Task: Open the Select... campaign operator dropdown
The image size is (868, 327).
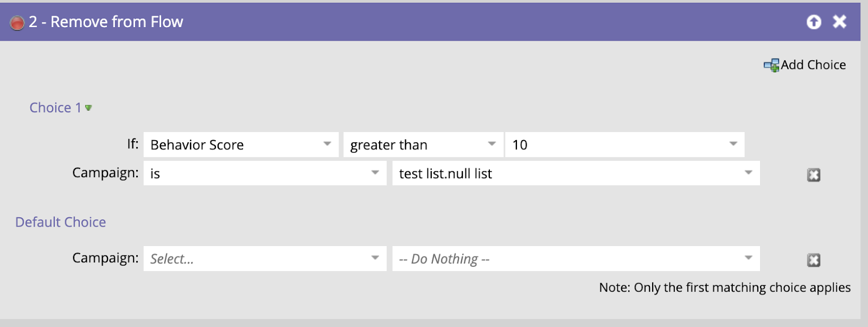Action: (x=265, y=259)
